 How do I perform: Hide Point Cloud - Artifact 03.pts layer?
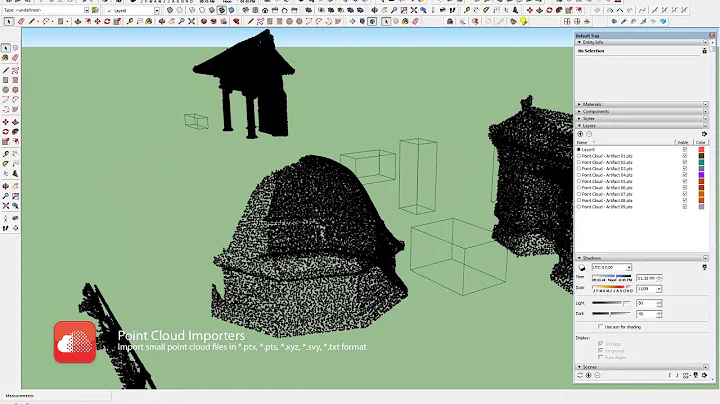point(685,168)
